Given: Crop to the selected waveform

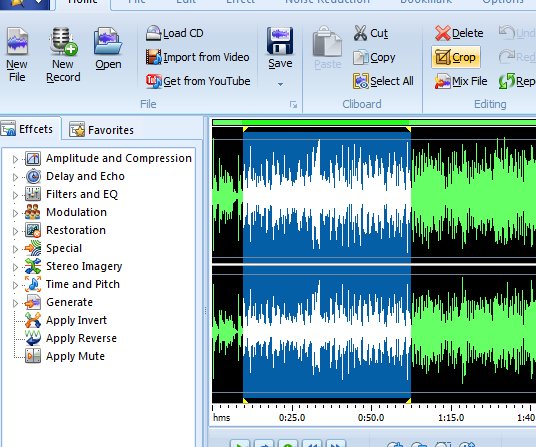Looking at the screenshot, I should (456, 57).
